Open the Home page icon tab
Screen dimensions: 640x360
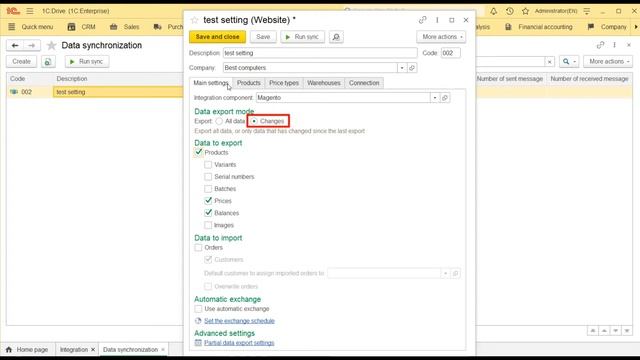pos(9,350)
